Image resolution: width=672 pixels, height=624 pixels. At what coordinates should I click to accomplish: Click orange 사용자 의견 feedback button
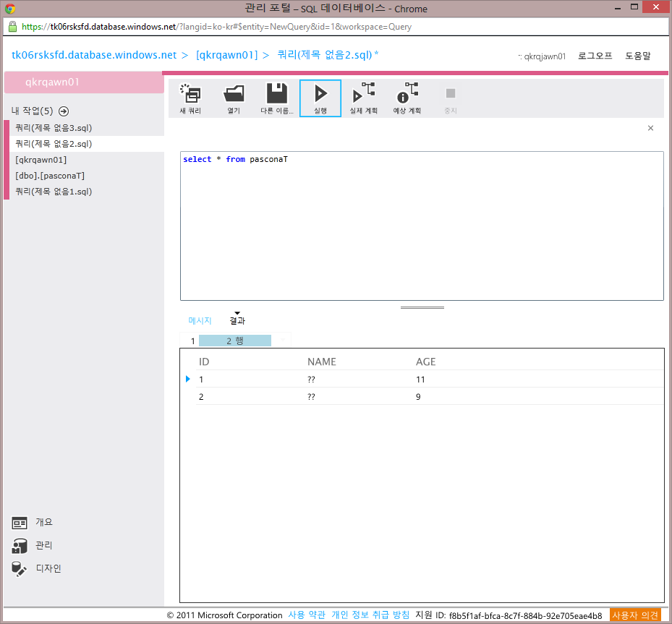[x=634, y=615]
